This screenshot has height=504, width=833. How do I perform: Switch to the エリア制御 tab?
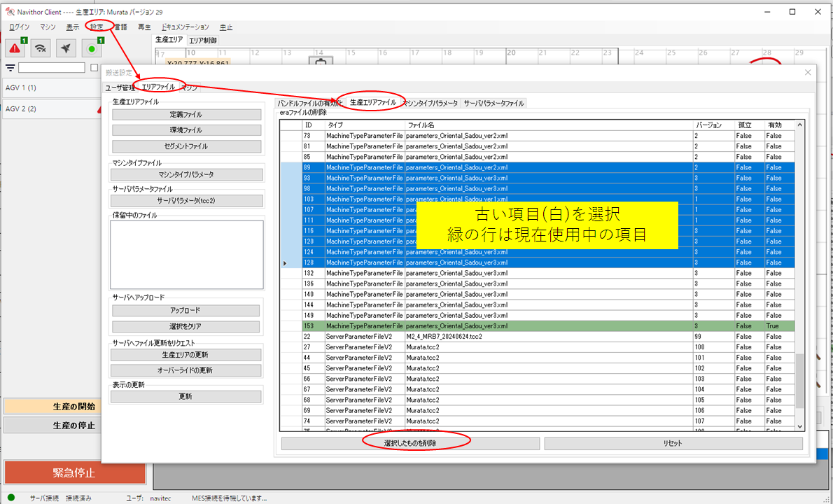[203, 40]
